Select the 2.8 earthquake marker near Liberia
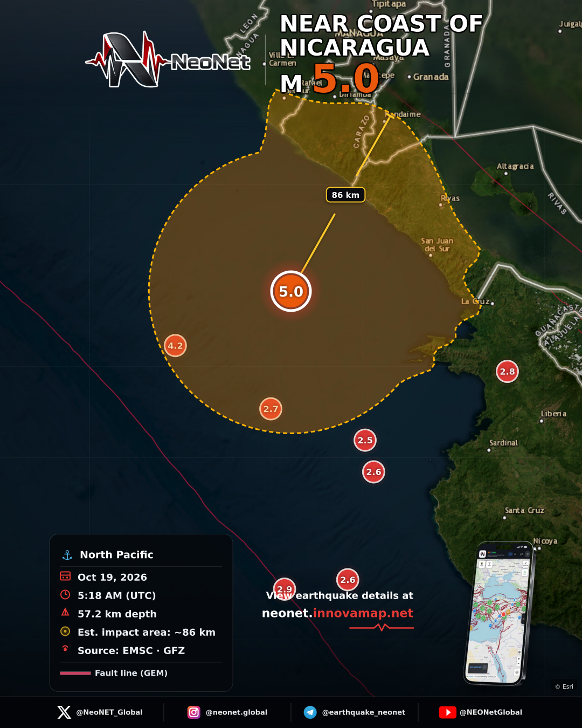Viewport: 582px width, 728px height. (x=507, y=371)
